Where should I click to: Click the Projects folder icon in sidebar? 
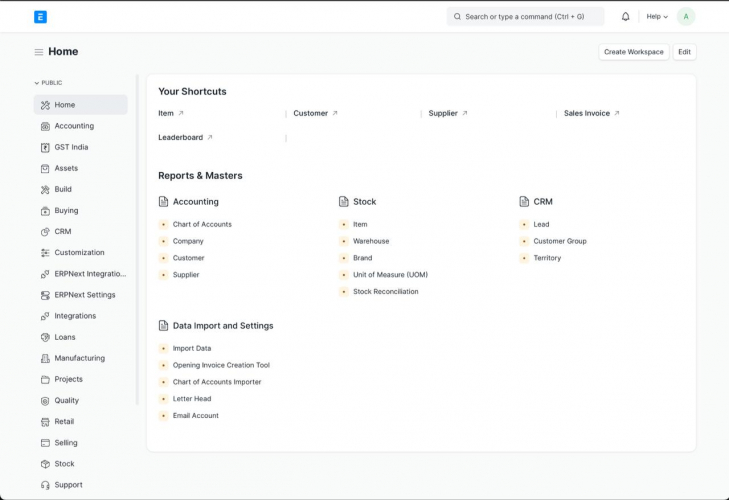45,380
